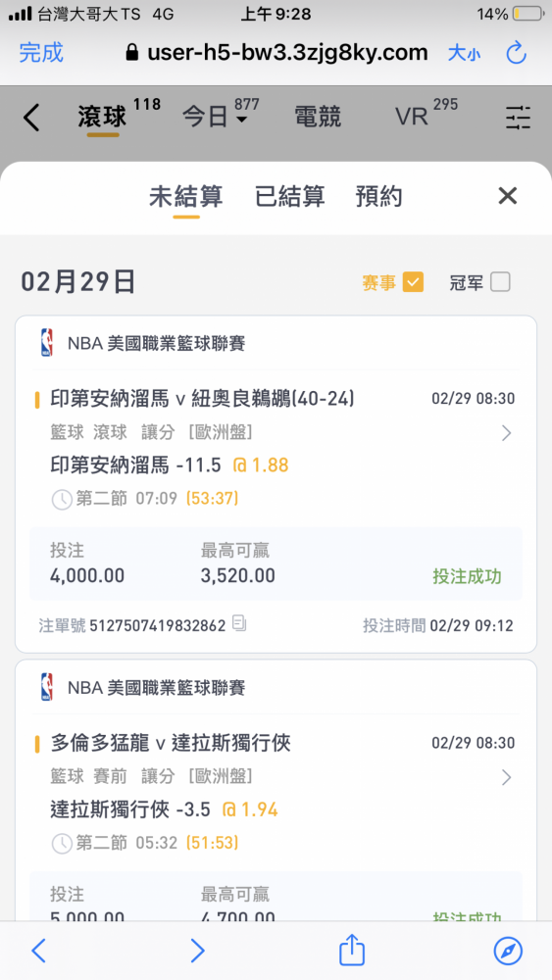Copy bet slip number 5127507419832862
This screenshot has height=980, width=552.
(x=239, y=623)
